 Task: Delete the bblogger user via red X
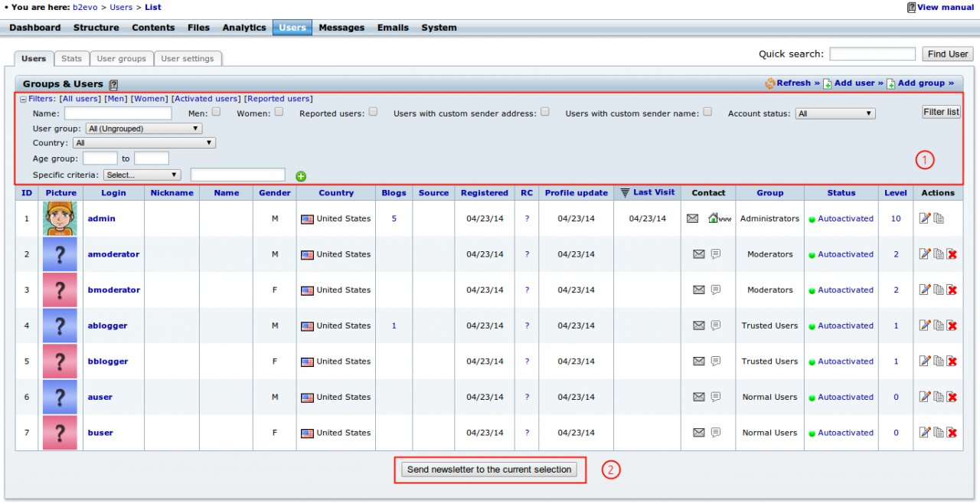tap(952, 362)
